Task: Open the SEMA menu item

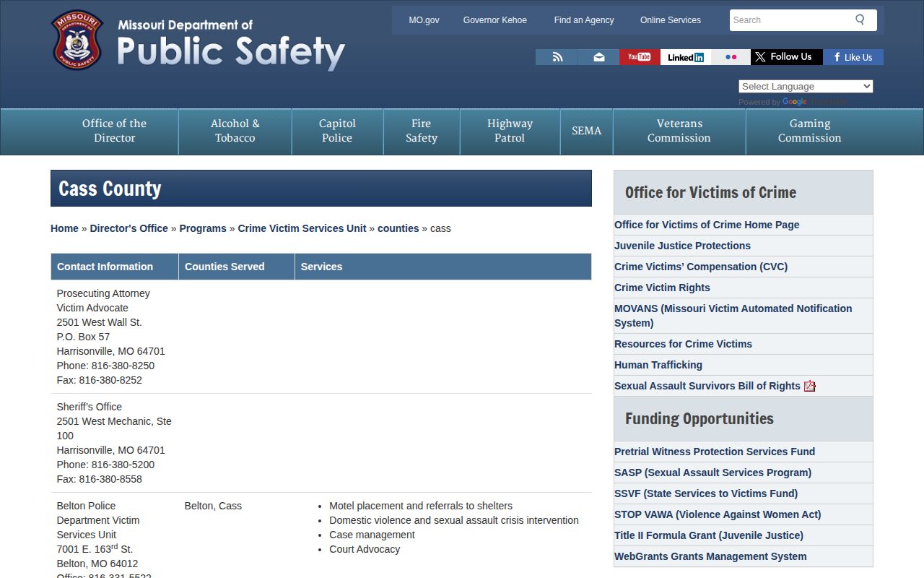Action: (x=586, y=131)
